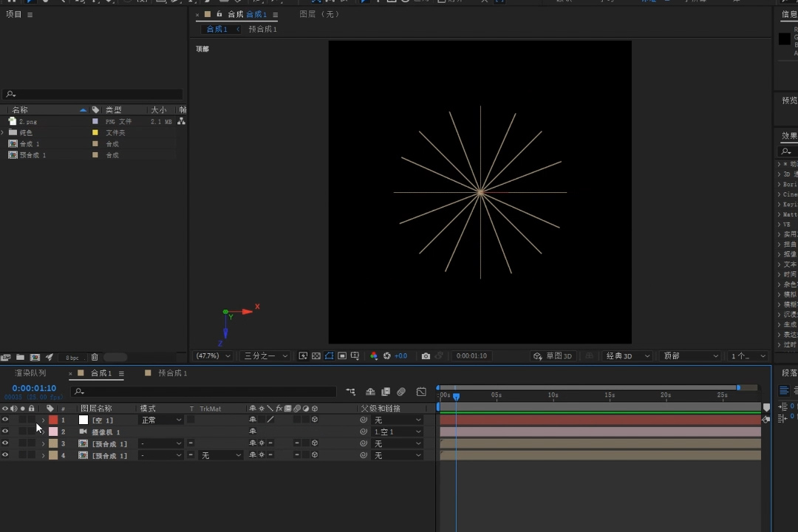Switch to the 渲染队列 tab

pyautogui.click(x=30, y=373)
